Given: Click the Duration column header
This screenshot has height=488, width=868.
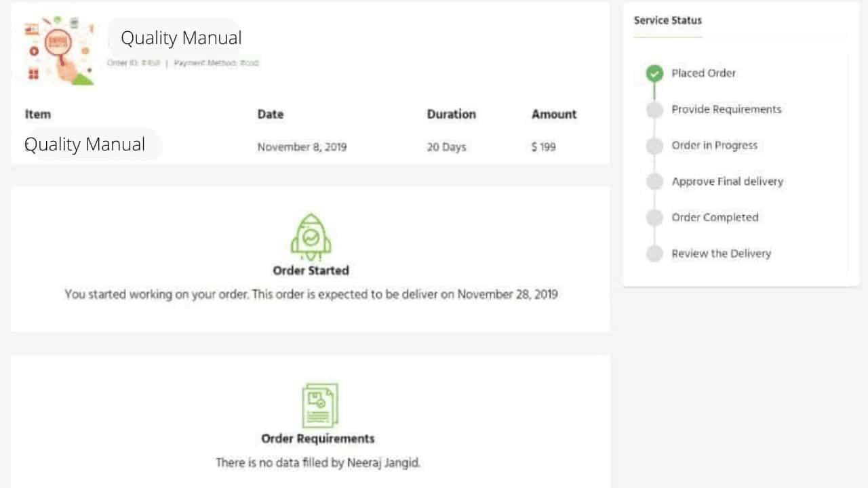Looking at the screenshot, I should click(x=452, y=114).
